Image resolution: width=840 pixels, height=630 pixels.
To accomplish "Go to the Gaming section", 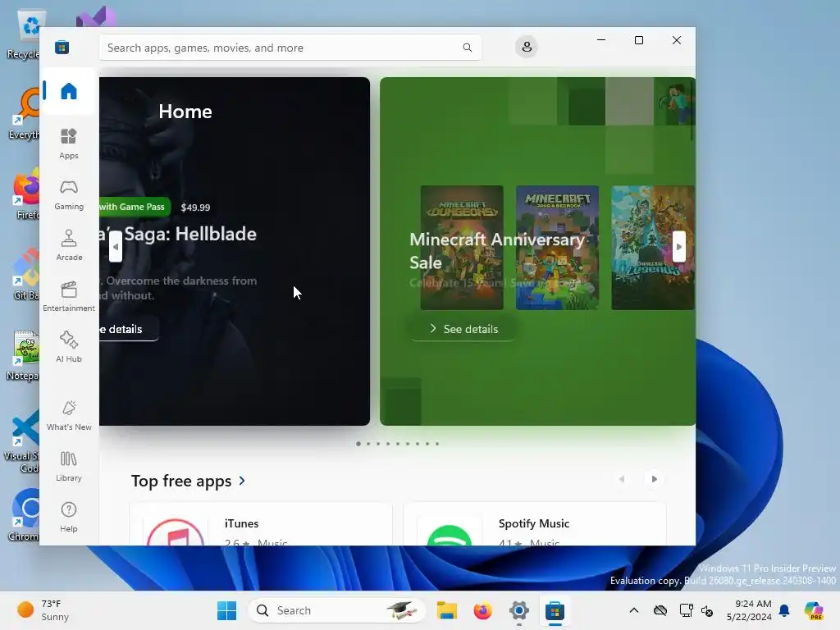I will point(69,194).
